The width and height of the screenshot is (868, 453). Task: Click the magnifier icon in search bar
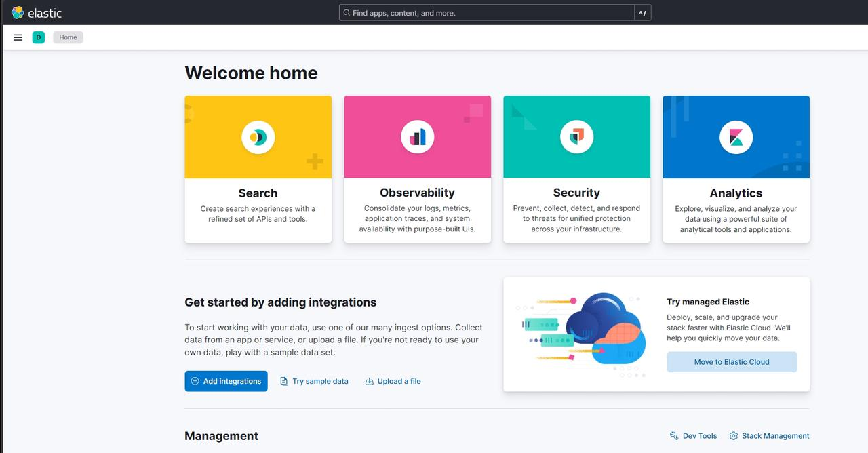[347, 12]
